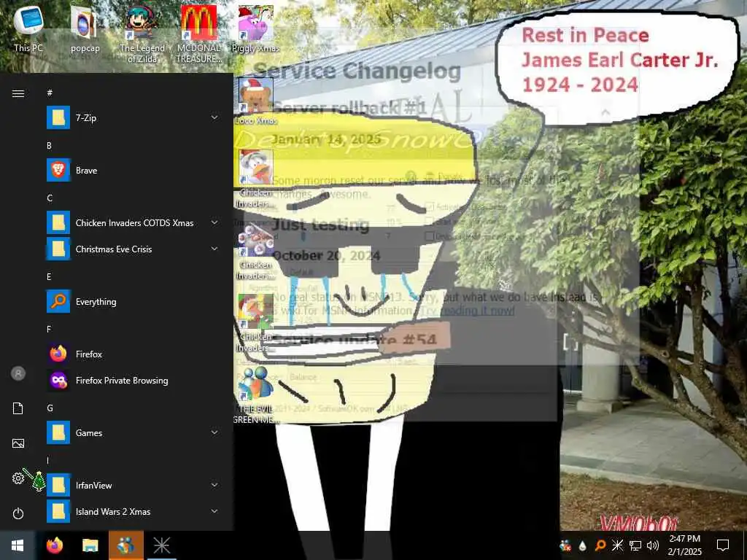Switch to DesktopSnowOK snowflake taskbar button
This screenshot has height=560, width=747.
161,545
